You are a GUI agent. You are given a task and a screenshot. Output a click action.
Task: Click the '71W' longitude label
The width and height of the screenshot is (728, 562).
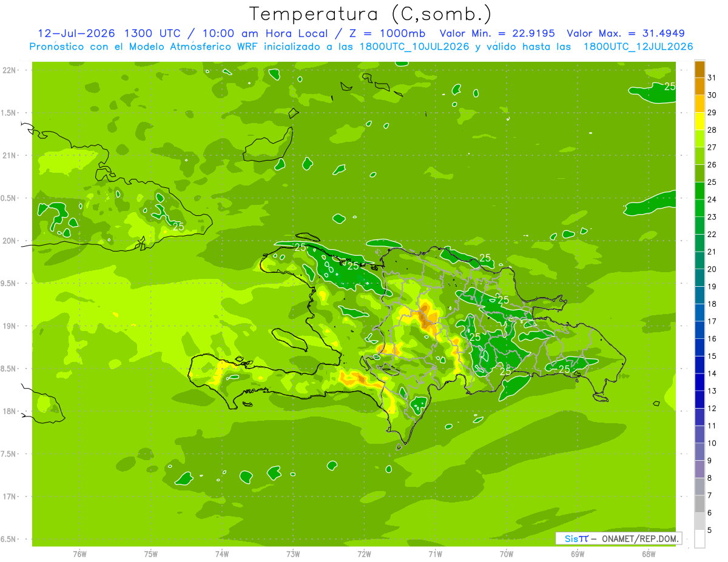435,554
